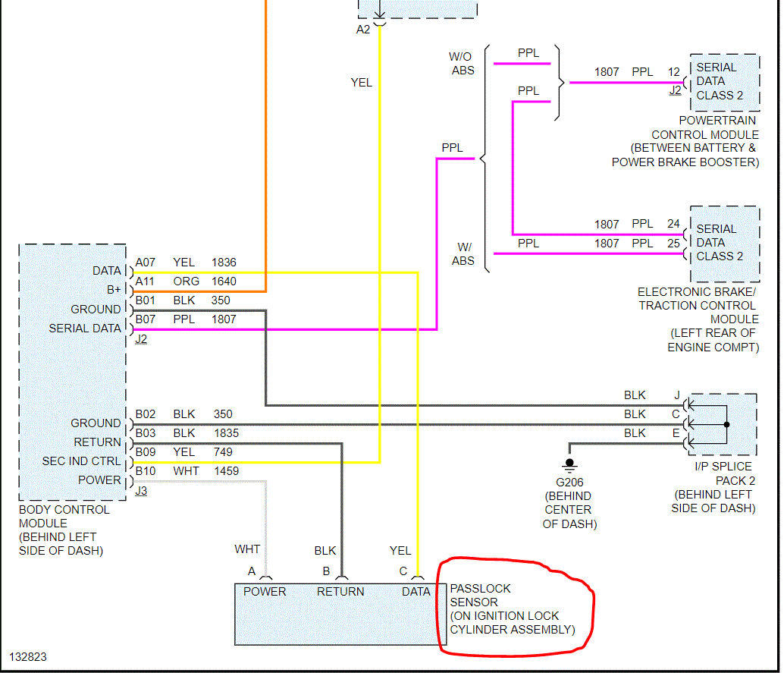The image size is (784, 673).
Task: Select the J2 label beside PCM pin 12
Action: click(x=675, y=90)
